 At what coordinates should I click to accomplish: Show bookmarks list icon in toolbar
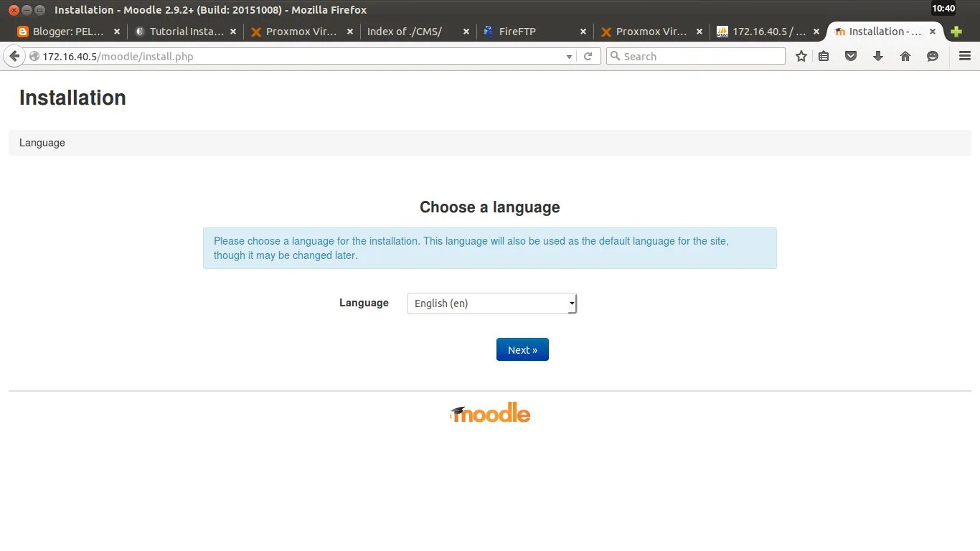point(824,56)
